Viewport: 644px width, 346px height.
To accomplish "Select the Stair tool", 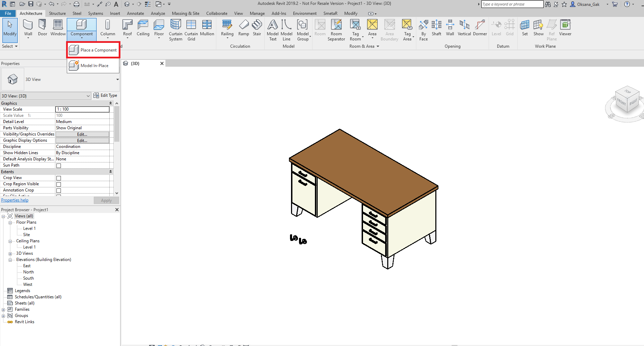I will tap(257, 28).
